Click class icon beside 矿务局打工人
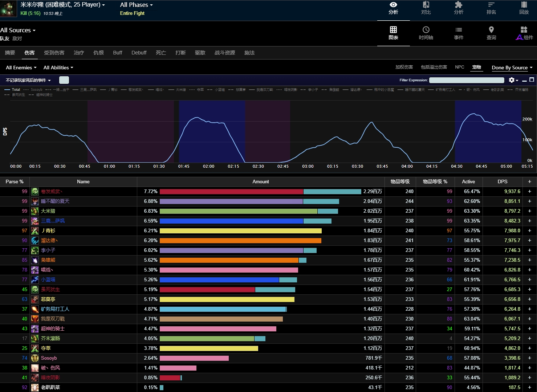Viewport: 537px width, 392px height. [35, 309]
